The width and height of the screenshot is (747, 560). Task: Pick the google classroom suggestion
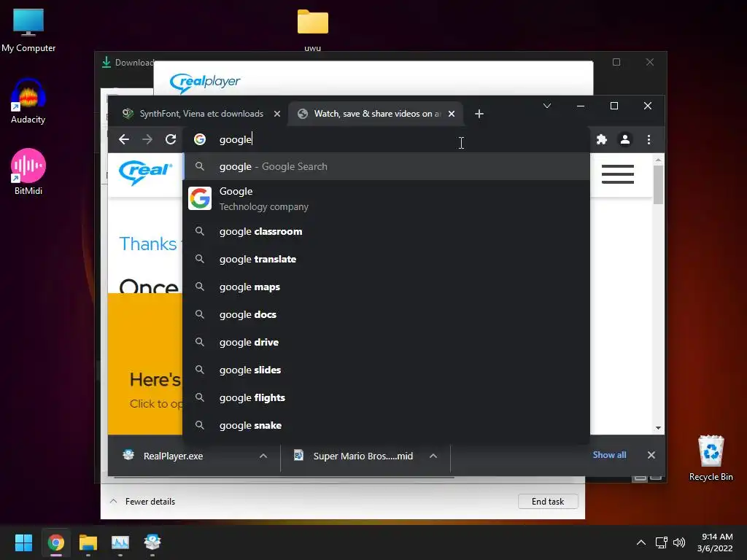[386, 231]
